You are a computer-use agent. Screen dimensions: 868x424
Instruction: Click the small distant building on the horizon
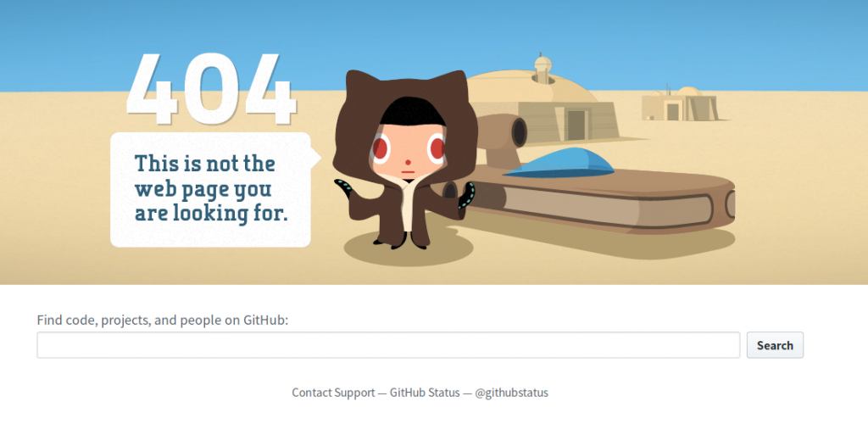pyautogui.click(x=681, y=104)
